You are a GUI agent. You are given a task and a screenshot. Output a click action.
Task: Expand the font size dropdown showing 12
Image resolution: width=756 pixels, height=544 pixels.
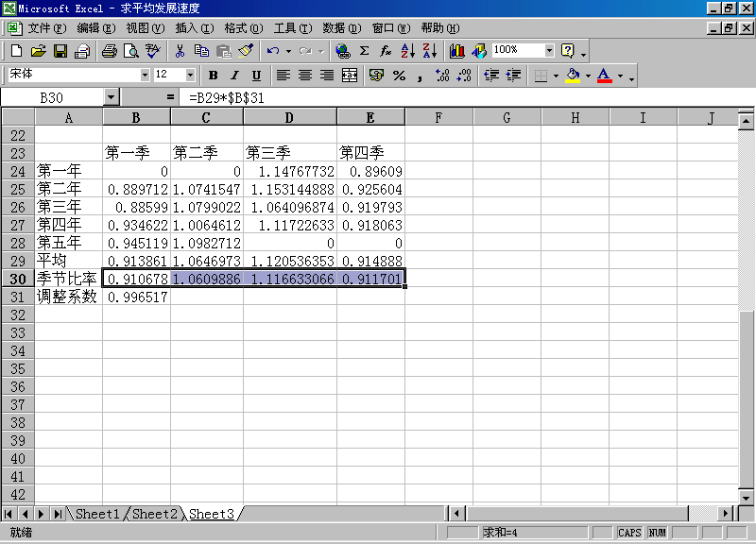[x=190, y=75]
